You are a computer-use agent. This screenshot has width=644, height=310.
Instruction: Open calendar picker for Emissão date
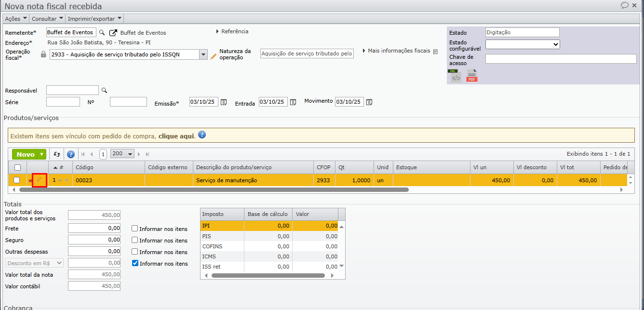click(x=223, y=102)
